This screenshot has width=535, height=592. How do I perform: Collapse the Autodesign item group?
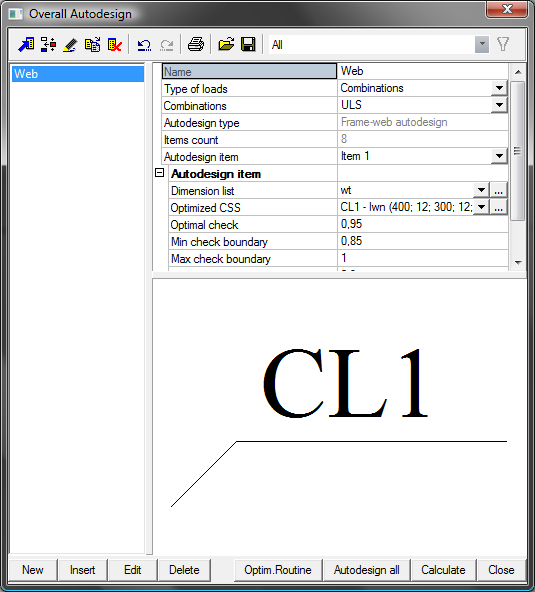click(x=160, y=173)
